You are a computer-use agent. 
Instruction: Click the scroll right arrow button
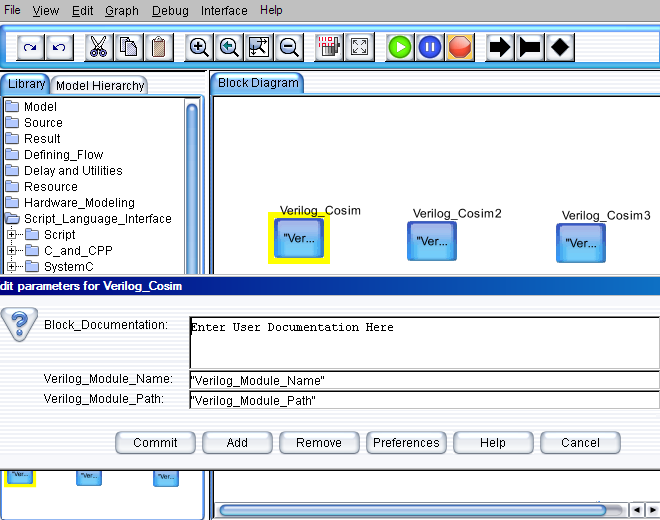(652, 510)
